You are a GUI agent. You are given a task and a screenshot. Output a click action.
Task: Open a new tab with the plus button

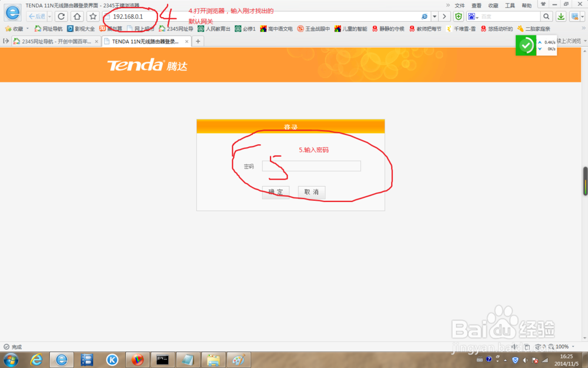[198, 42]
